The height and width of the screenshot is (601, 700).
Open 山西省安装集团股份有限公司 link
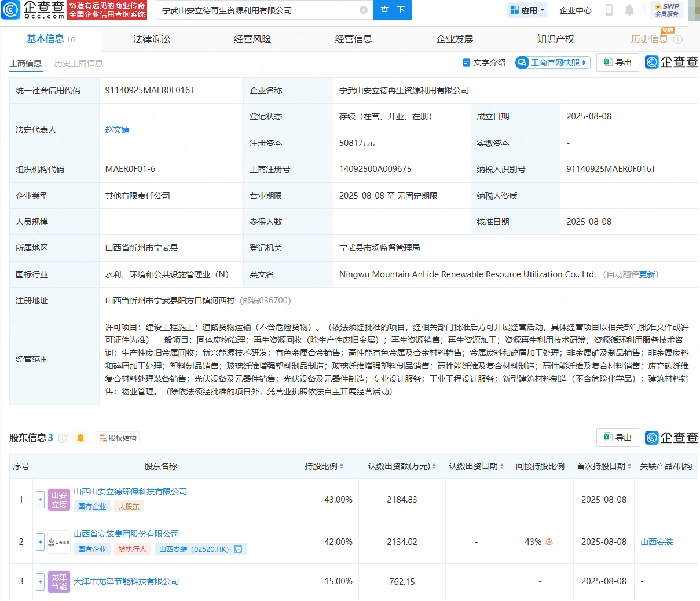[x=126, y=534]
